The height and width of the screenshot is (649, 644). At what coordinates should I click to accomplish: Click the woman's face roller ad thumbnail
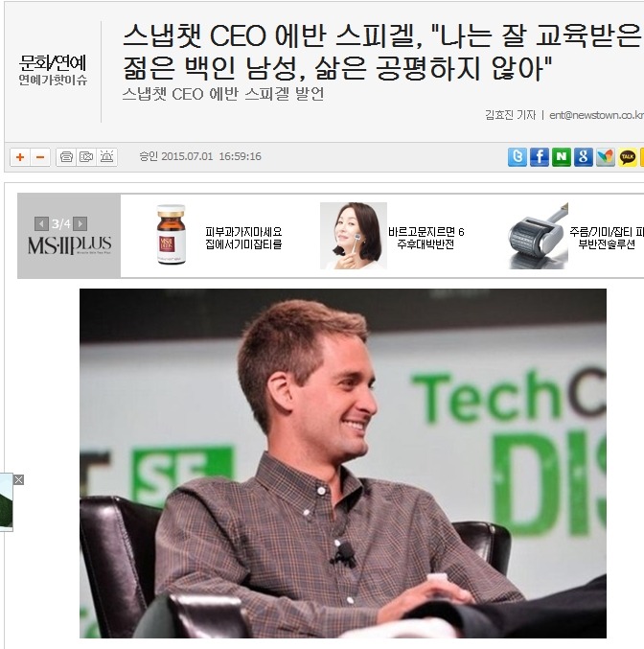[354, 236]
